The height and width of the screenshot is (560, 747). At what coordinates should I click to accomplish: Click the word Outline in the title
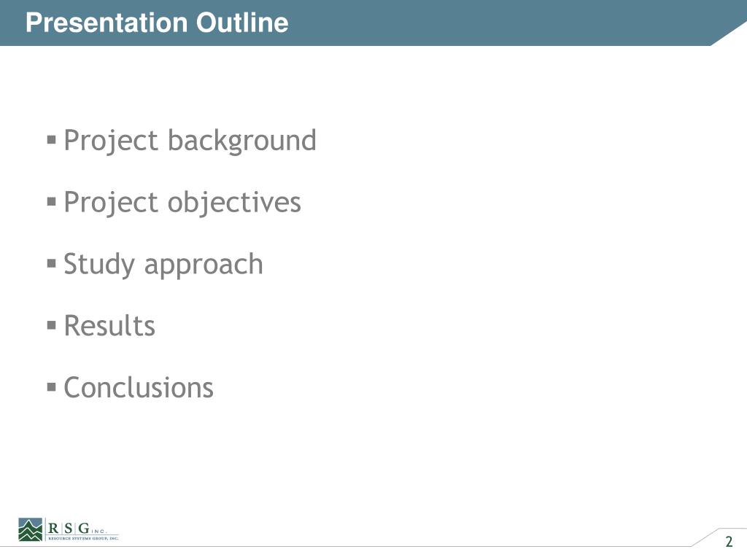click(x=242, y=23)
